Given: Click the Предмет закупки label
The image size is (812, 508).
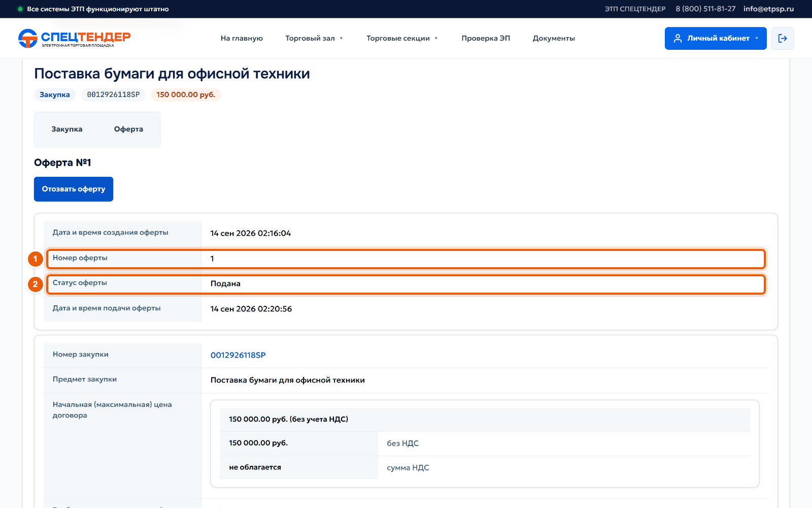Looking at the screenshot, I should tap(85, 379).
